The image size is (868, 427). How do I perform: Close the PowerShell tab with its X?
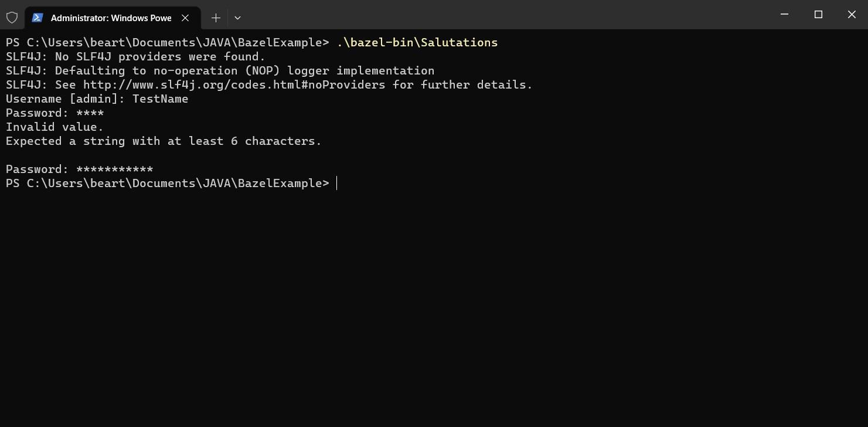185,18
